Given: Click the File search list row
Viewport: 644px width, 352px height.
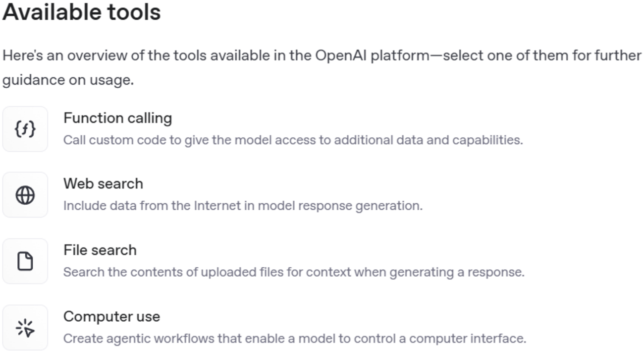Looking at the screenshot, I should (x=198, y=261).
